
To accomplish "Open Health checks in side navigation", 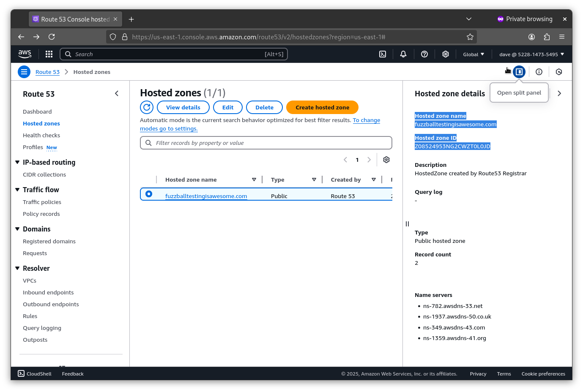I will 41,135.
